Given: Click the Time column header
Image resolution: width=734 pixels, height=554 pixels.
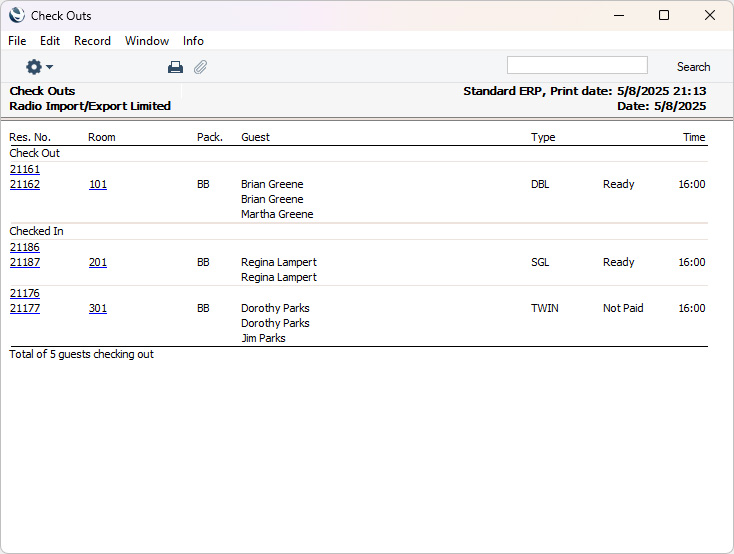Looking at the screenshot, I should point(694,137).
